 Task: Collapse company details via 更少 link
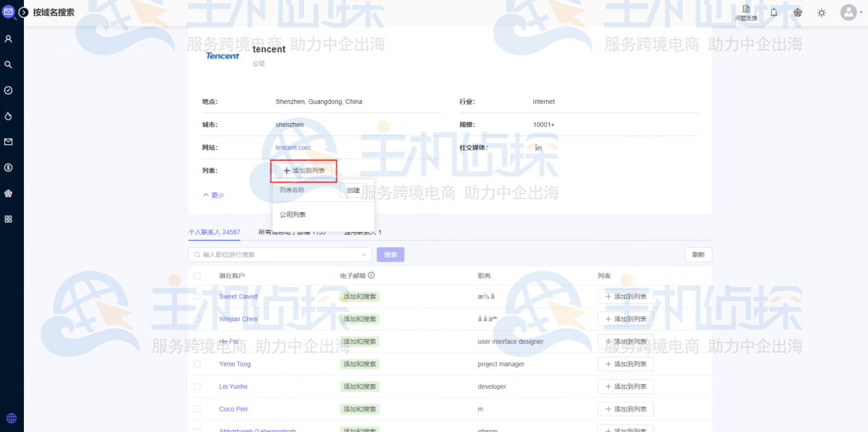click(x=213, y=195)
